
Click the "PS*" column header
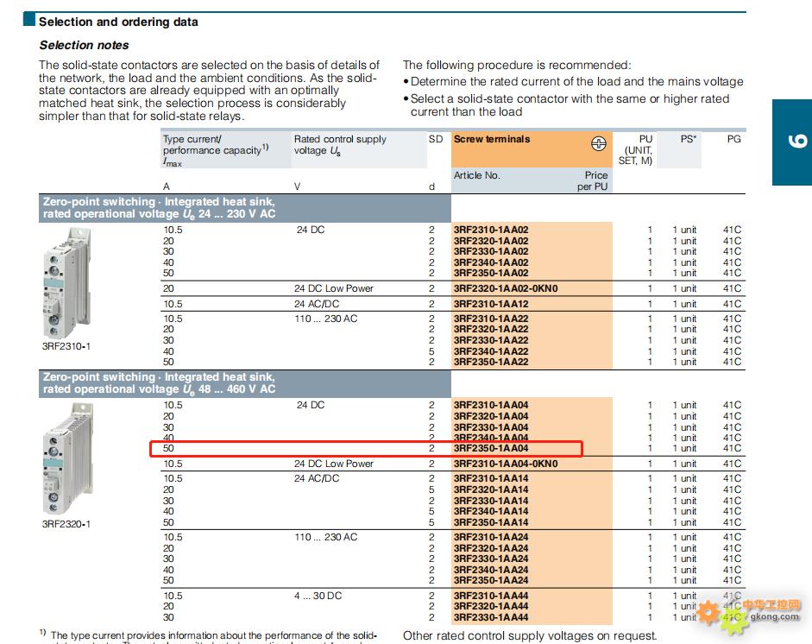tap(689, 139)
